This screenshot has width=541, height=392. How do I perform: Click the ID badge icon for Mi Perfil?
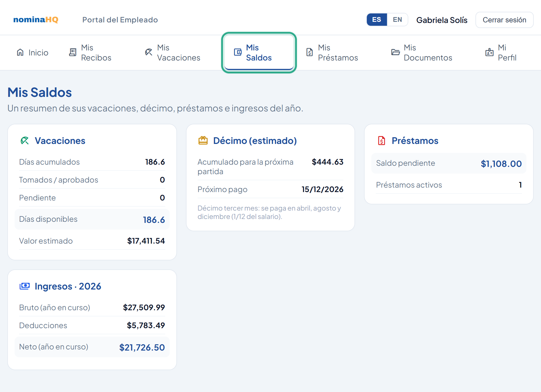[x=489, y=52]
